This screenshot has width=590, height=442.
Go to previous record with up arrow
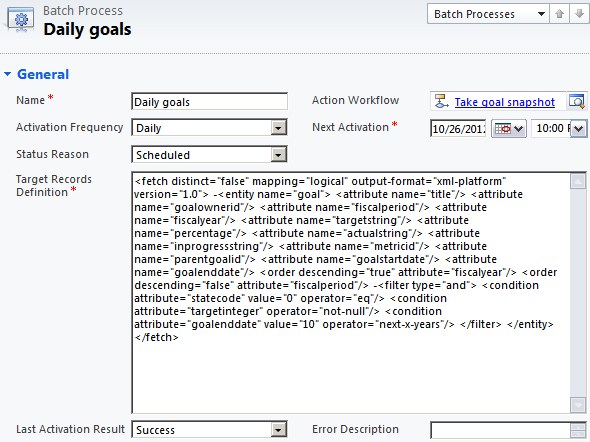tap(560, 14)
